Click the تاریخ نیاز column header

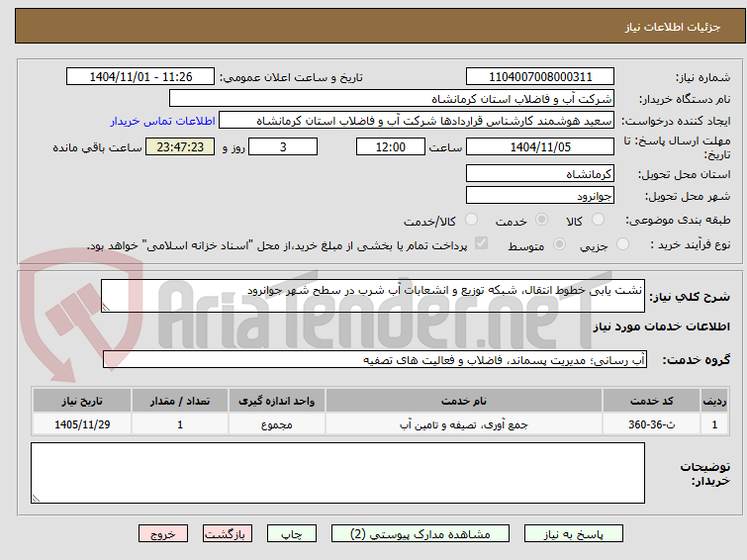(x=82, y=401)
